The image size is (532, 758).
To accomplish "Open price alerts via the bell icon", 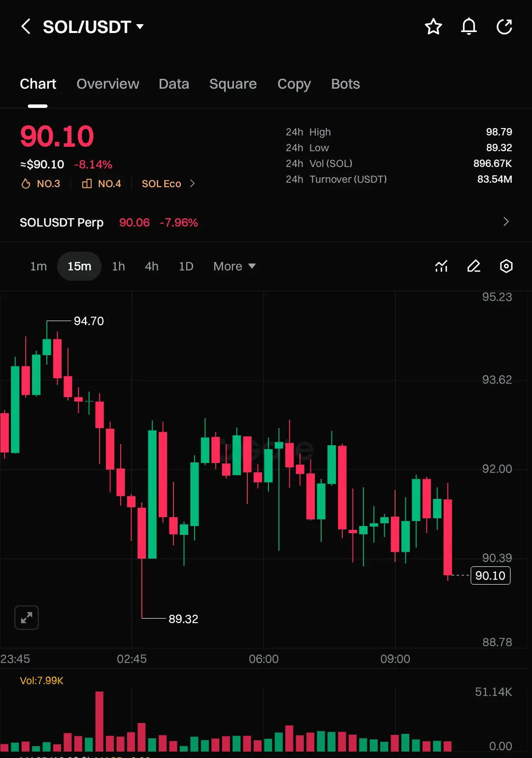I will [469, 27].
